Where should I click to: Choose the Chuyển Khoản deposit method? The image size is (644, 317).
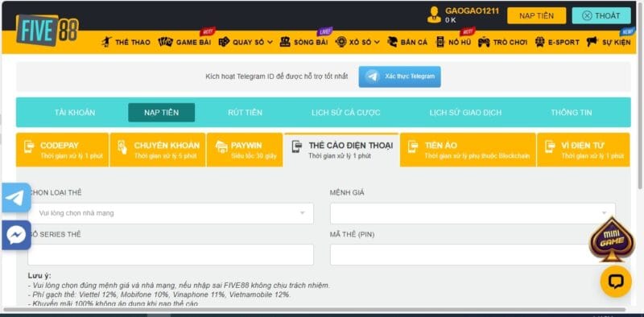(x=158, y=150)
